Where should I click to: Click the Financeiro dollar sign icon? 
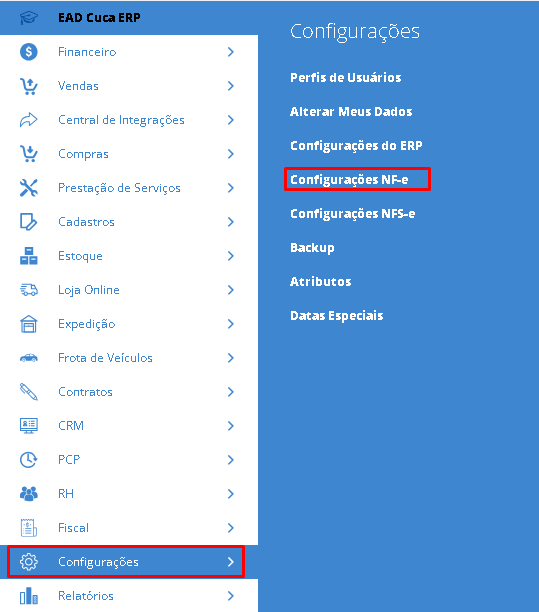(28, 52)
